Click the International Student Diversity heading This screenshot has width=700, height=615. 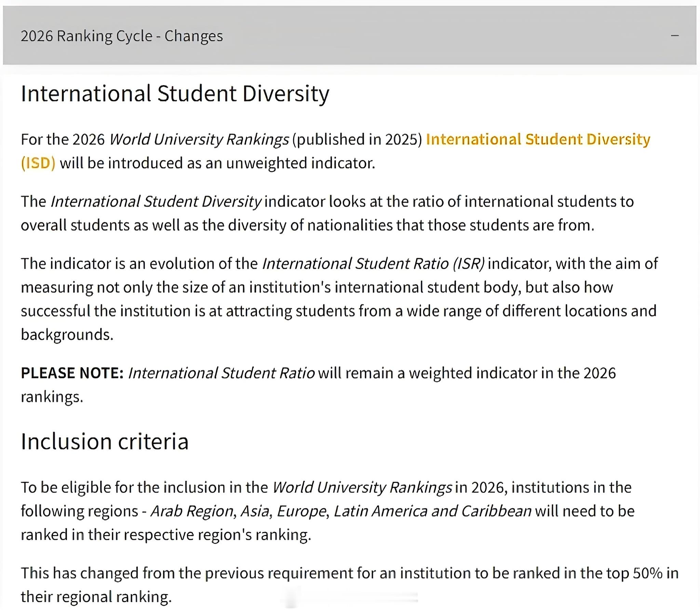[175, 93]
